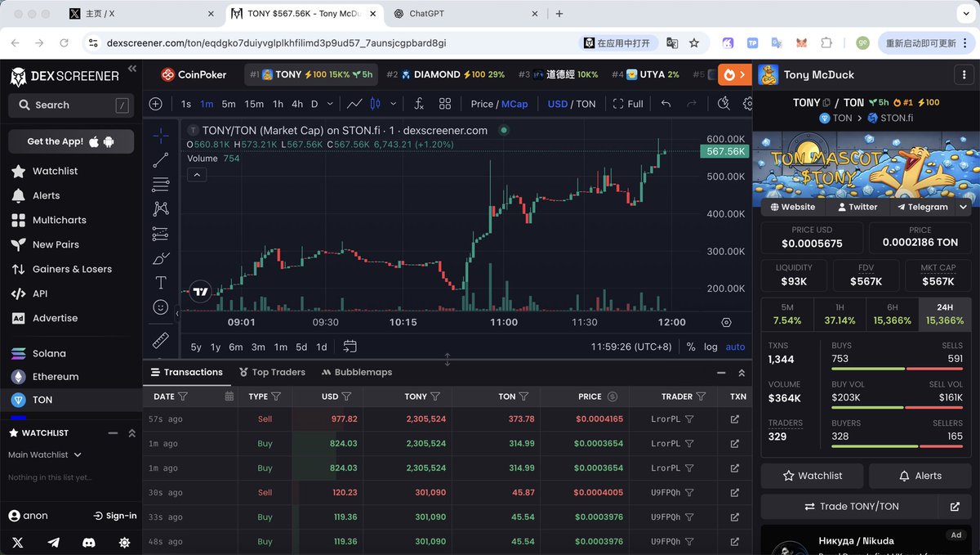Pick the Fibonacci retracement tool
Viewport: 980px width, 555px height.
tap(161, 185)
